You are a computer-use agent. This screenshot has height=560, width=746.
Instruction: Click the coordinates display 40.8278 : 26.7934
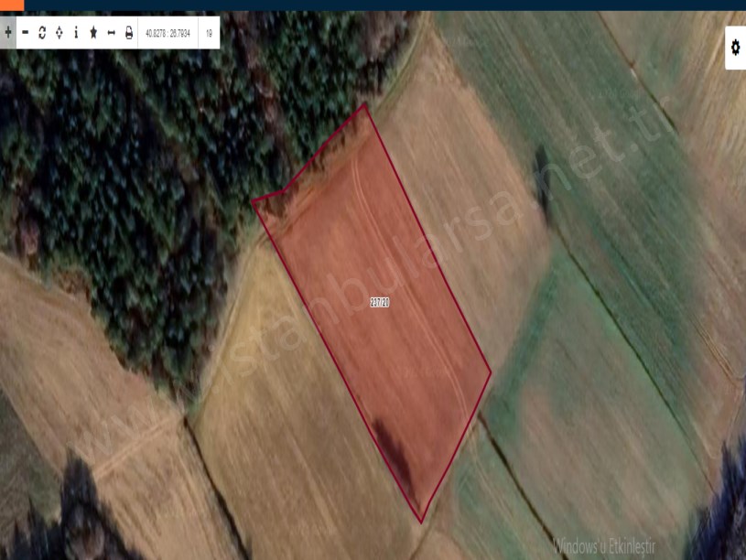[168, 33]
